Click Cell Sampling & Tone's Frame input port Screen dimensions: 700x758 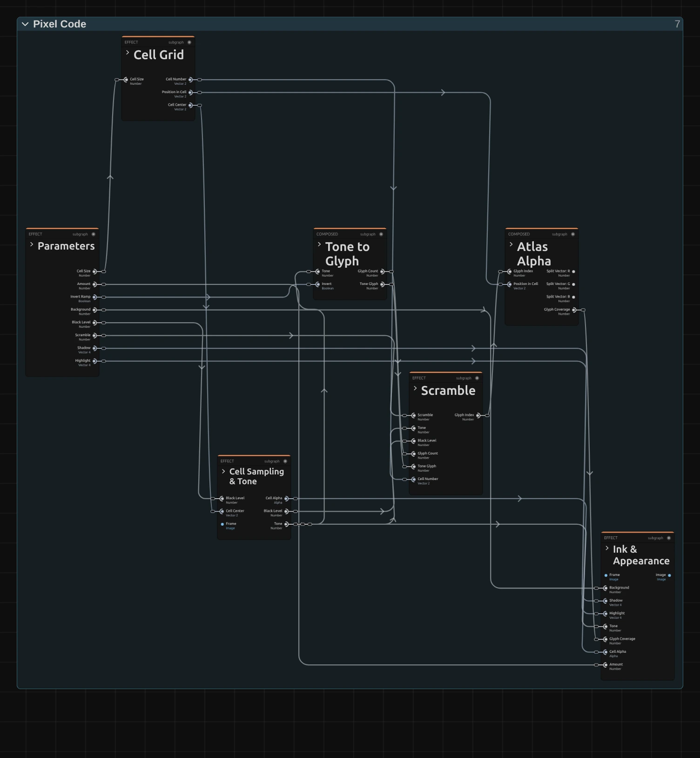coord(222,524)
